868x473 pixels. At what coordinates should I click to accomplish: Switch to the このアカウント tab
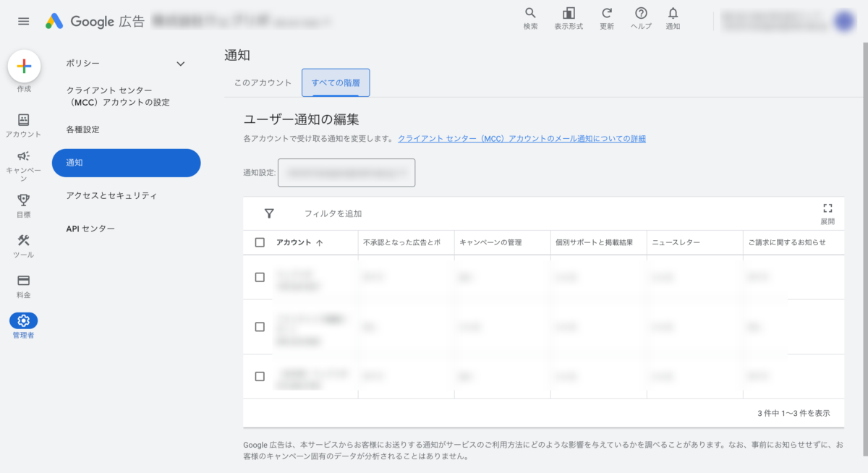click(263, 83)
